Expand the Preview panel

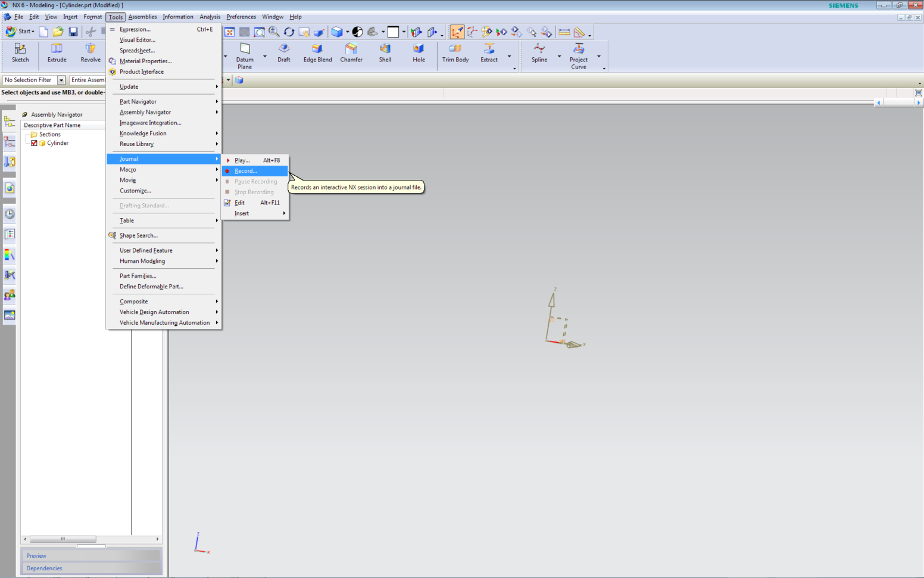pos(92,555)
